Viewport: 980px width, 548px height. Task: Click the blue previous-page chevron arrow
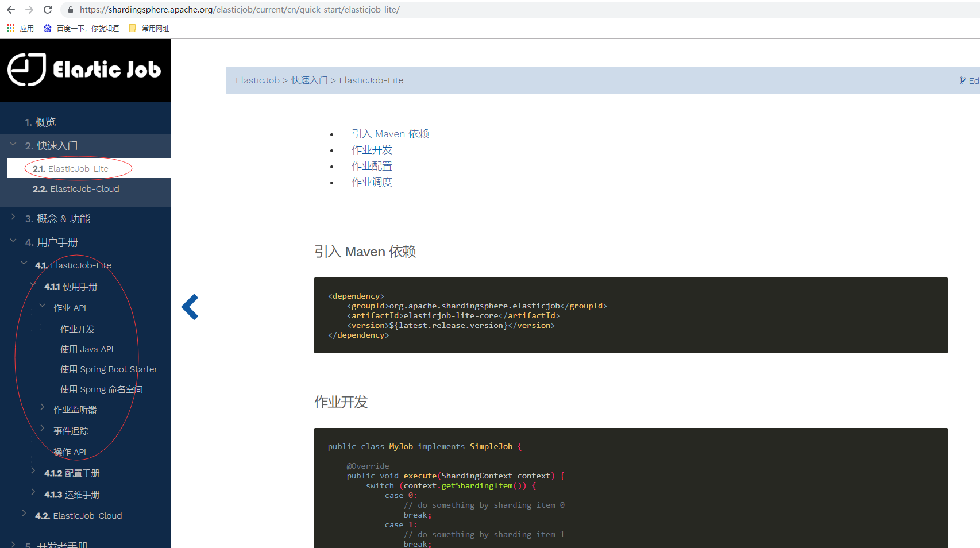point(190,307)
